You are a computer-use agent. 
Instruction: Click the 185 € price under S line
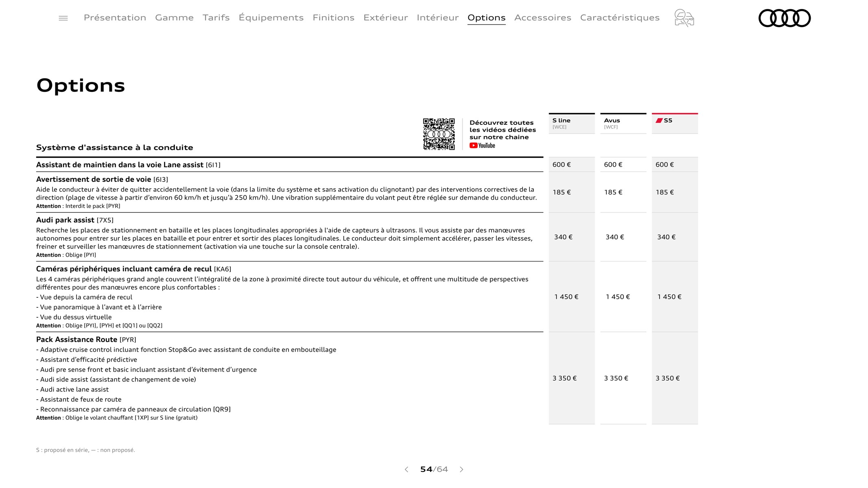point(562,192)
